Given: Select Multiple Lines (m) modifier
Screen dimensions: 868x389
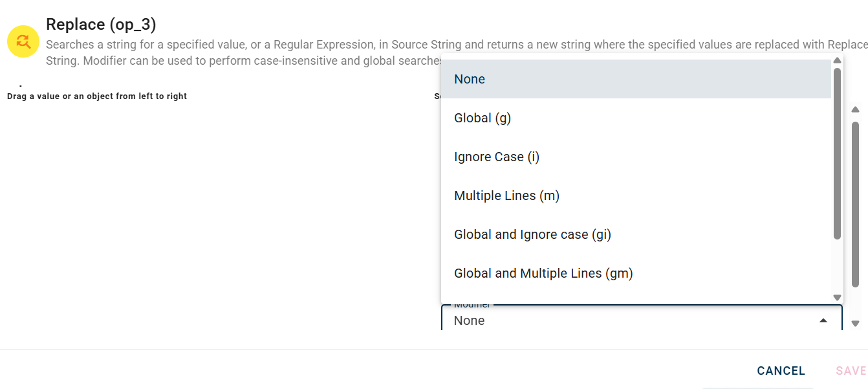Looking at the screenshot, I should [x=506, y=195].
